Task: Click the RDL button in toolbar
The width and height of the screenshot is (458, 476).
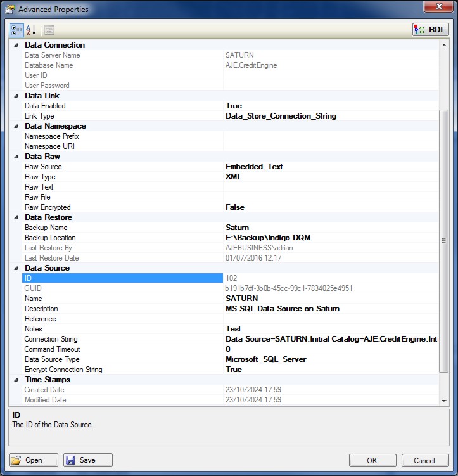Action: [x=430, y=29]
